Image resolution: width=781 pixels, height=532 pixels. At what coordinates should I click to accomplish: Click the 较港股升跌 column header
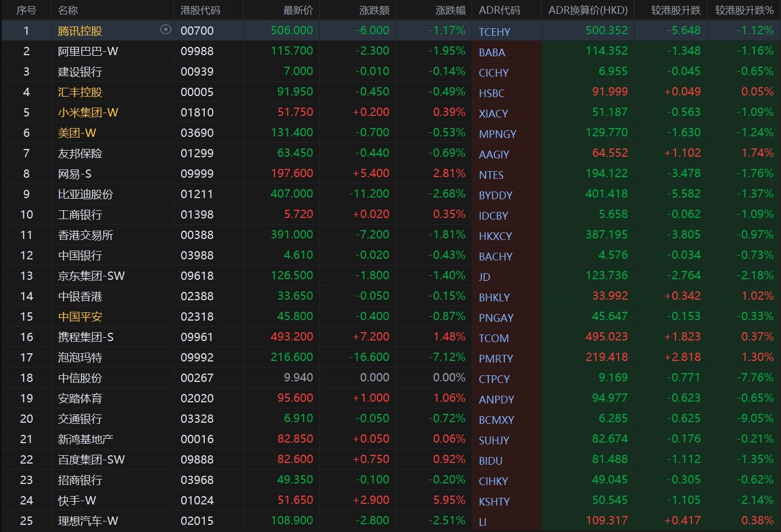tap(676, 10)
